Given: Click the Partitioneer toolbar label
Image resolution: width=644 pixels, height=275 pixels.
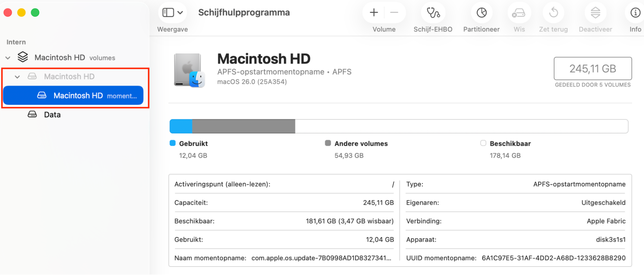Looking at the screenshot, I should 481,29.
